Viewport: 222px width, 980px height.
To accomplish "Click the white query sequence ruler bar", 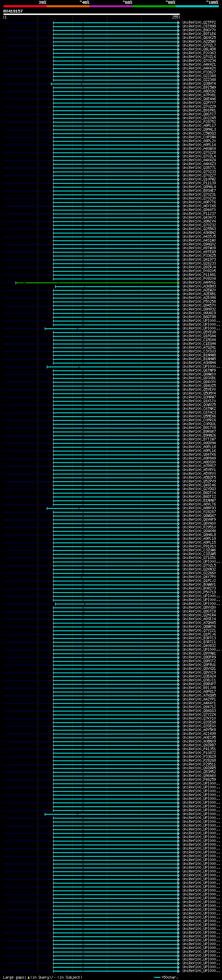I will point(92,14).
